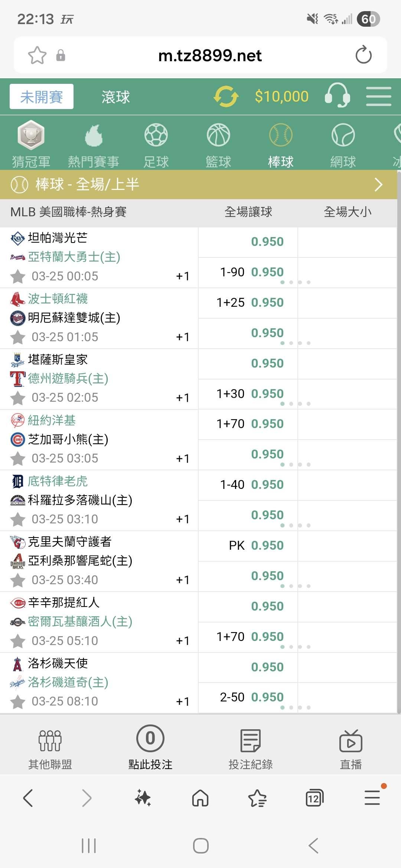Refresh balance with yellow sync icon

point(225,96)
